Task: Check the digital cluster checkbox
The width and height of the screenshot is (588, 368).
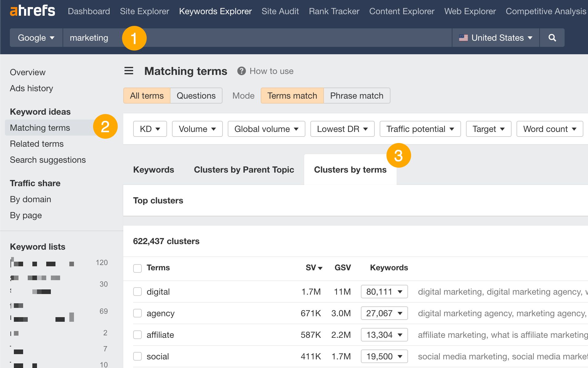Action: (137, 292)
